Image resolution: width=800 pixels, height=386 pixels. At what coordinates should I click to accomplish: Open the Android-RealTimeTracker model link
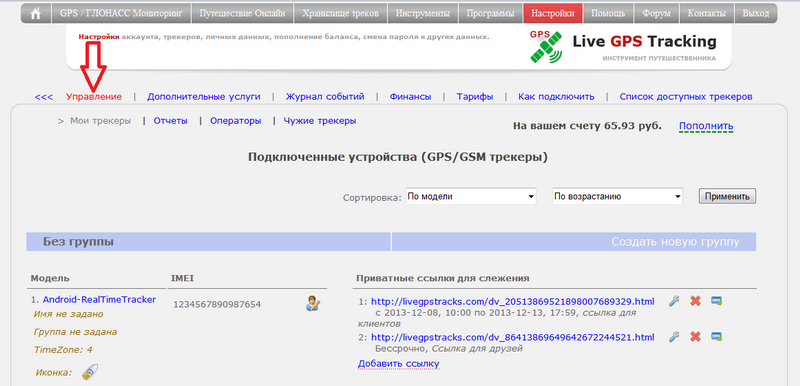[x=99, y=299]
